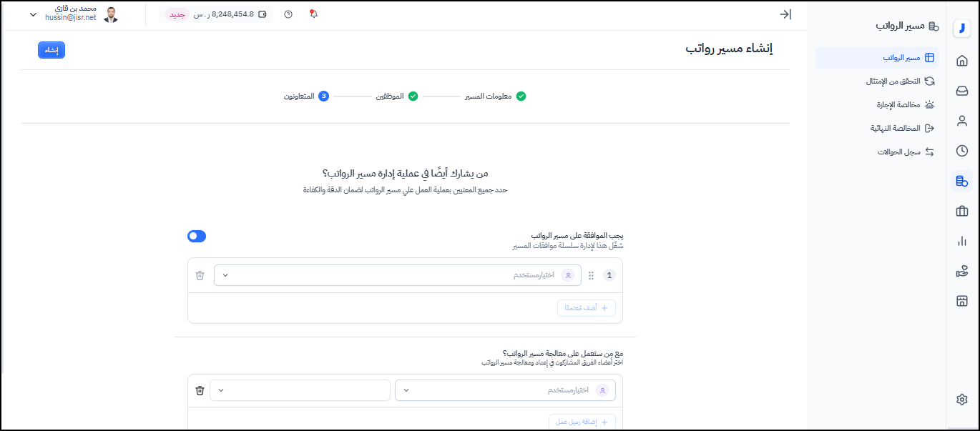Expand the collaborator user selection dropdown
Screen dimensions: 980x431
tap(504, 390)
